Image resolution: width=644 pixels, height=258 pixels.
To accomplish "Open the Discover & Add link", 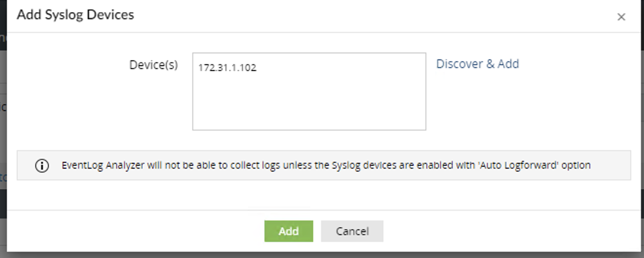I will click(477, 64).
